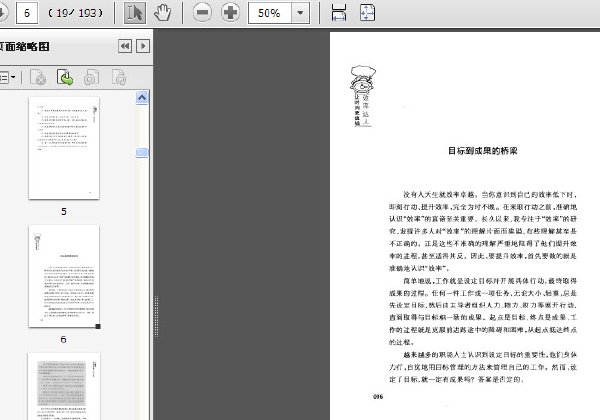Expand the page thumbnails panel wider
This screenshot has height=420, width=600.
143,46
